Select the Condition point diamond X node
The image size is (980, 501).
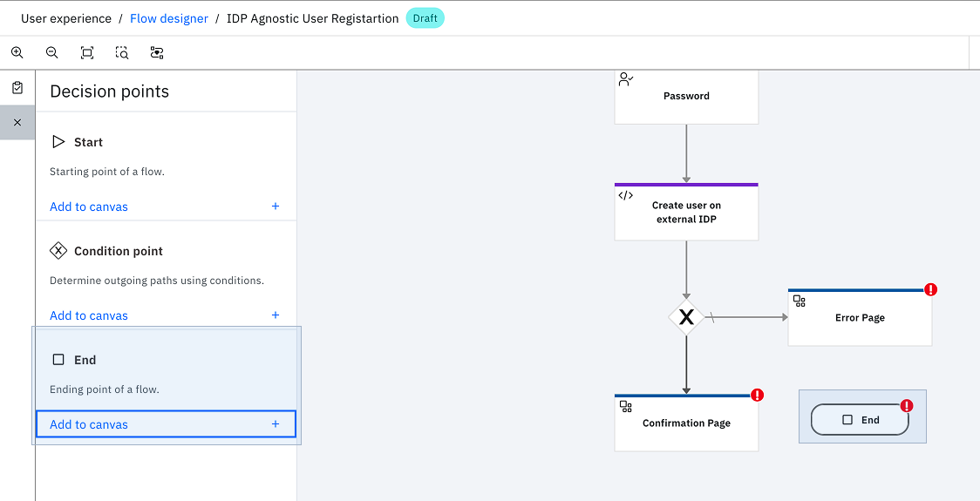[686, 317]
